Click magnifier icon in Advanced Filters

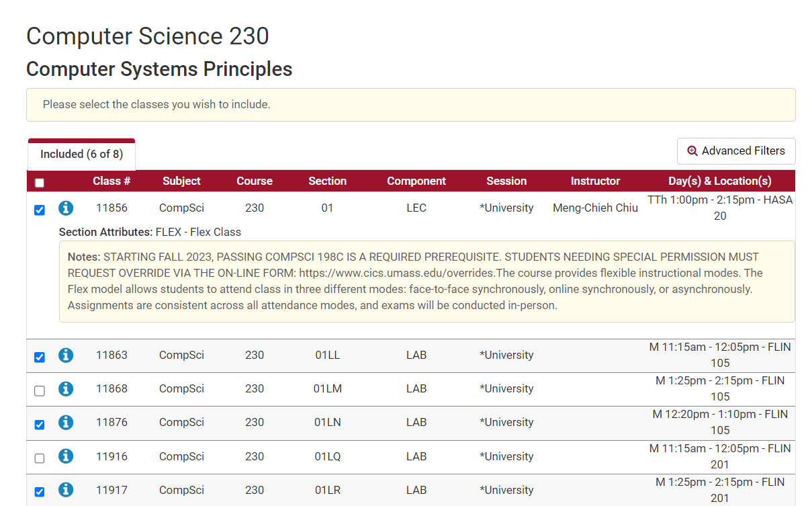pos(692,151)
